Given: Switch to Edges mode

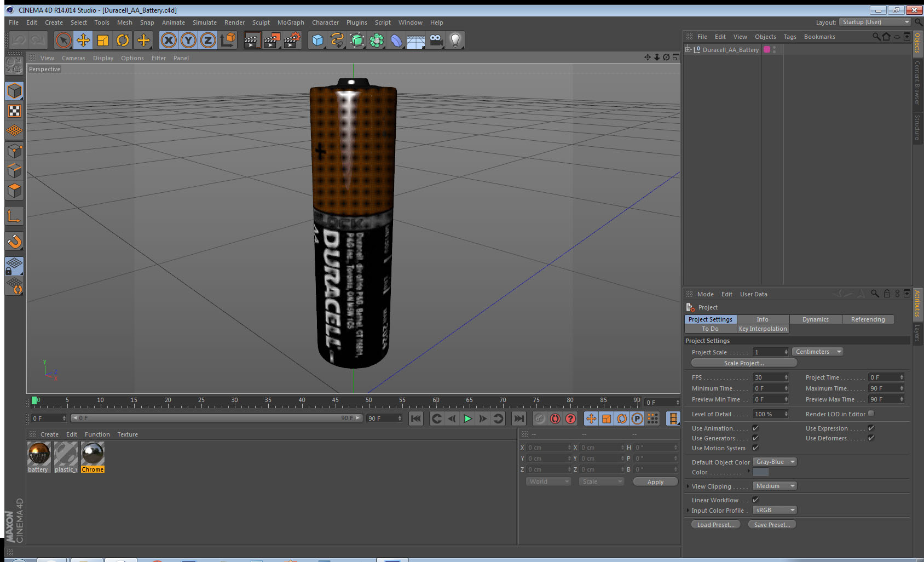Looking at the screenshot, I should pos(14,171).
